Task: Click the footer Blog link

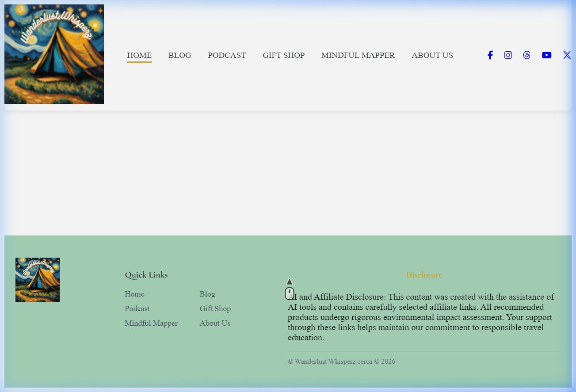Action: [x=207, y=294]
